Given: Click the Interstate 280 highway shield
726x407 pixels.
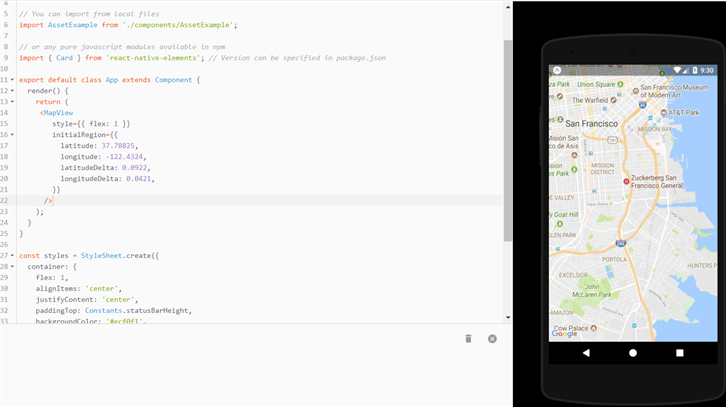Looking at the screenshot, I should 621,243.
